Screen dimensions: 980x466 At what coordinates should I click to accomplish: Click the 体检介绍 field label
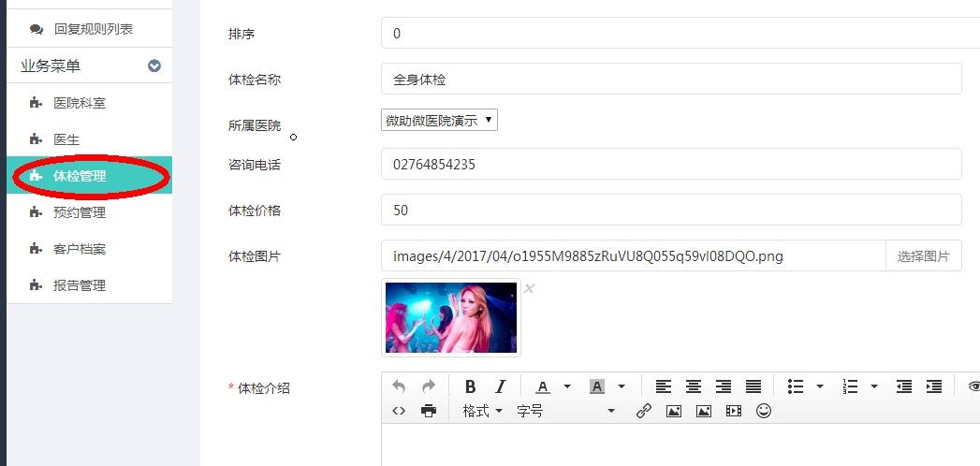click(x=263, y=388)
